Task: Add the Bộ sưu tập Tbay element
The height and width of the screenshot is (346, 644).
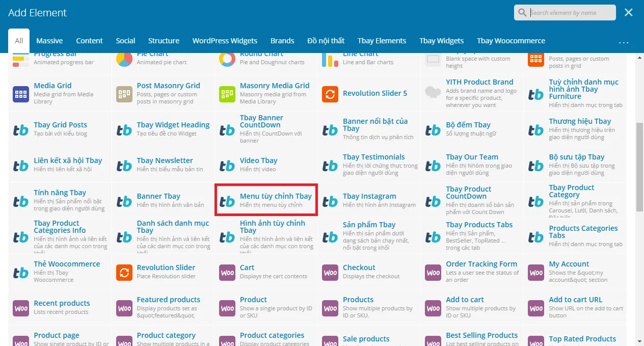Action: (575, 166)
